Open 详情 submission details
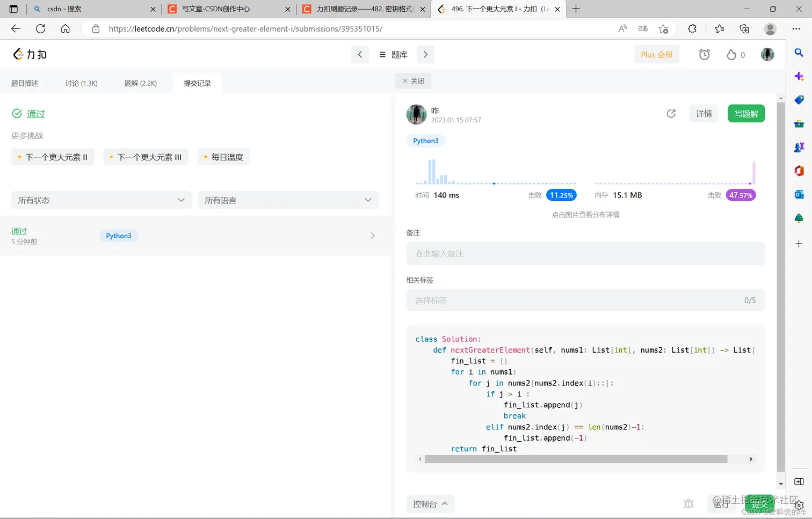Image resolution: width=812 pixels, height=519 pixels. click(x=704, y=113)
